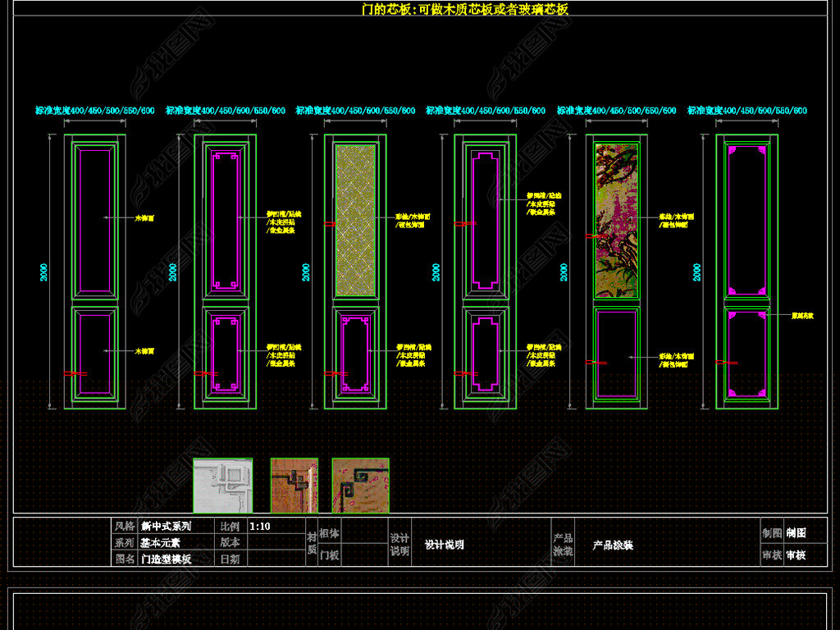
Task: Select the 标准宽度 label above the last door
Action: coord(746,111)
